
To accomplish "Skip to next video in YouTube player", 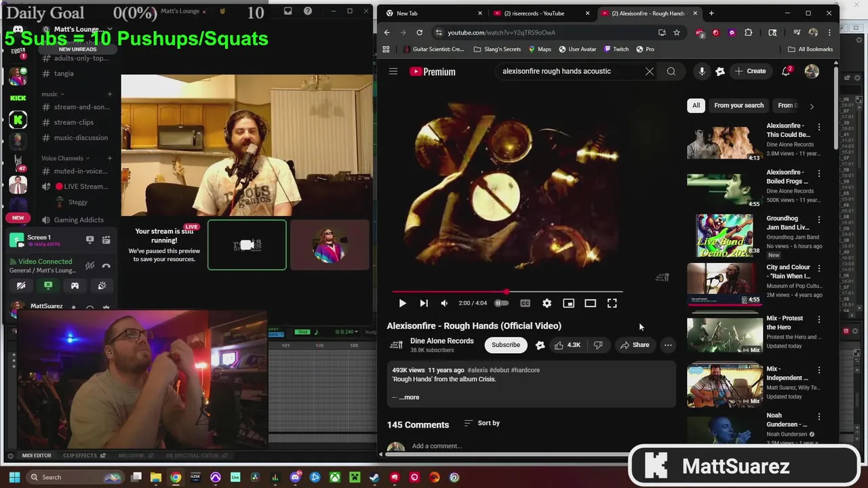I will (x=424, y=304).
